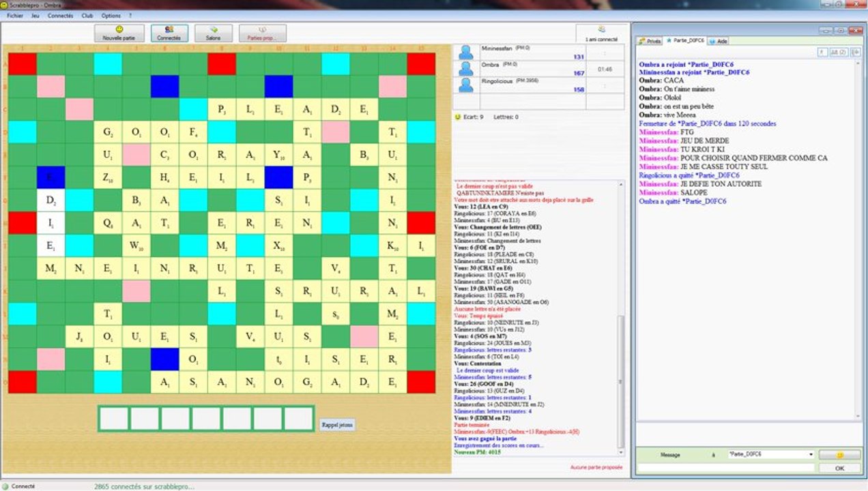
Task: Click the users count icon in chat panel
Action: pos(840,52)
